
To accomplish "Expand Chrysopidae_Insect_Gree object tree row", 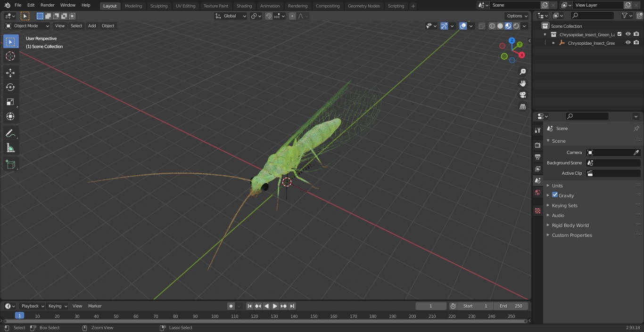I will click(x=553, y=43).
